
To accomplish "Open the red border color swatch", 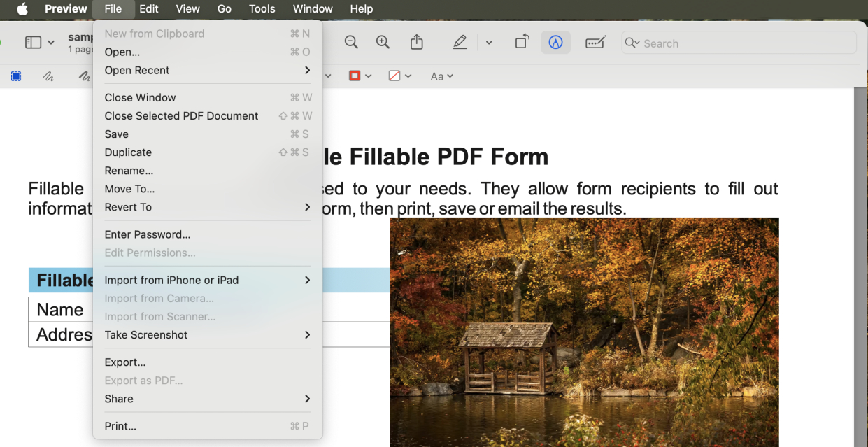I will click(355, 76).
